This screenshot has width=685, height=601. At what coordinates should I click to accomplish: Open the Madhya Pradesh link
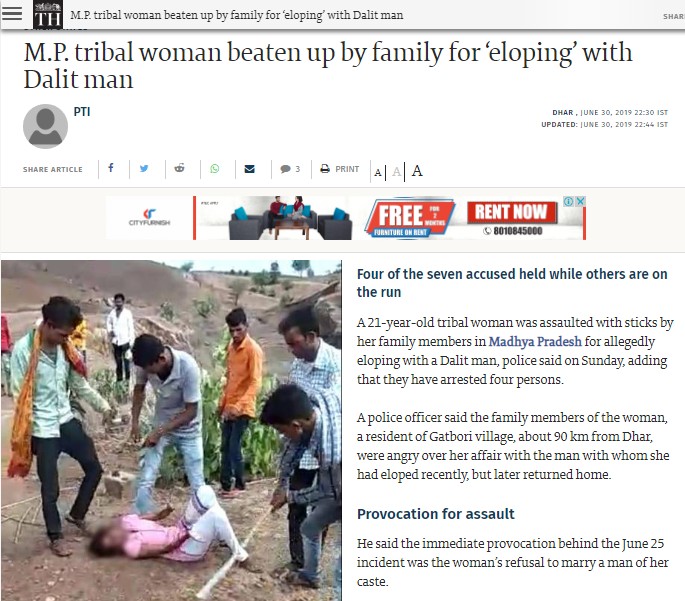tap(535, 341)
